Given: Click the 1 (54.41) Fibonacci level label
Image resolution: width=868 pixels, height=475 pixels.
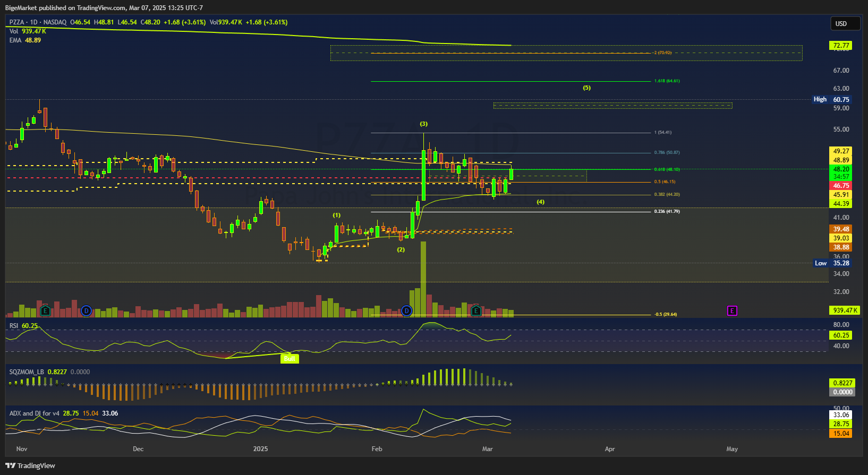Looking at the screenshot, I should 663,133.
